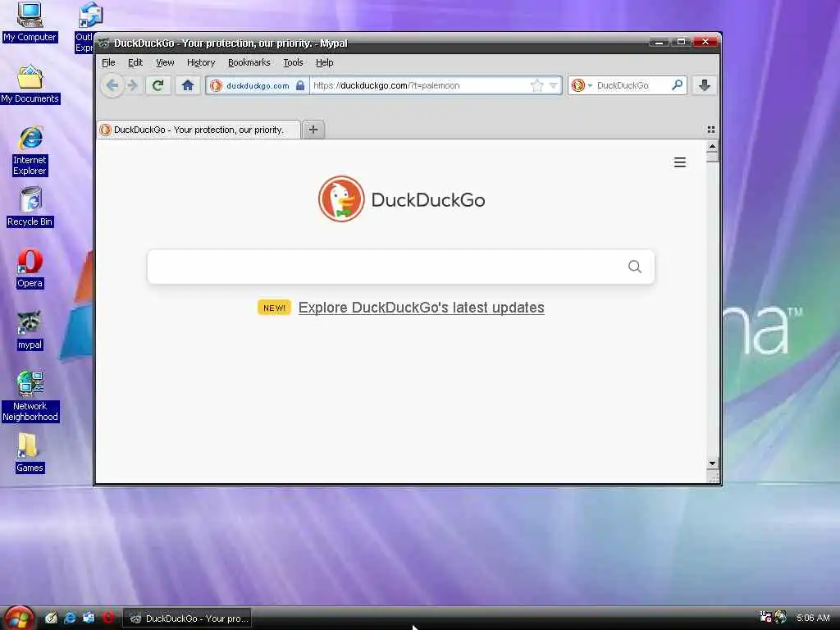Click the DuckDuckGo duck logo

tap(341, 199)
